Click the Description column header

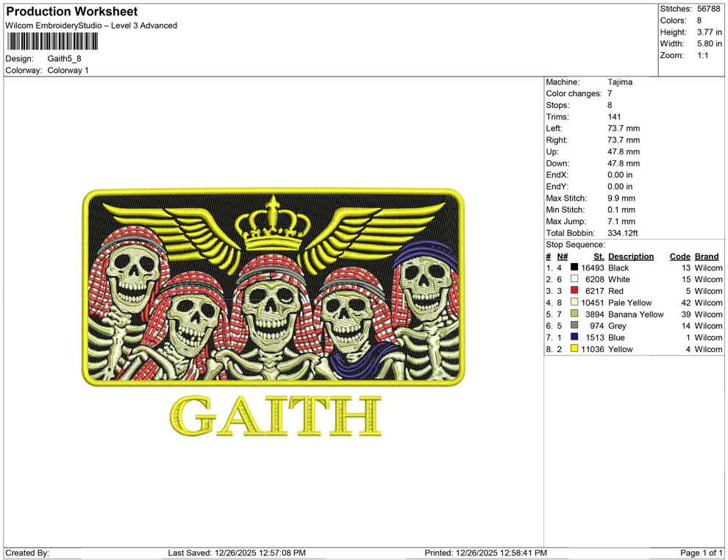632,256
